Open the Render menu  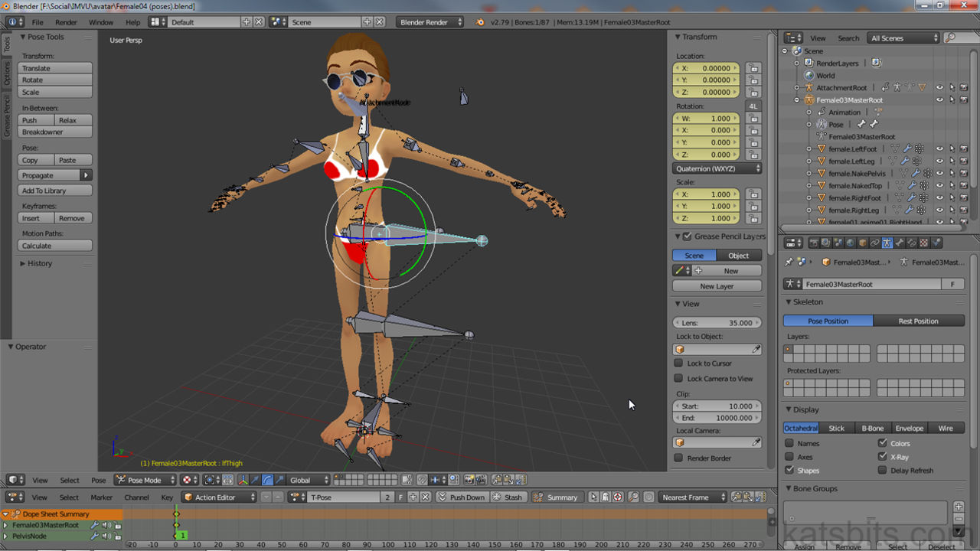point(66,22)
